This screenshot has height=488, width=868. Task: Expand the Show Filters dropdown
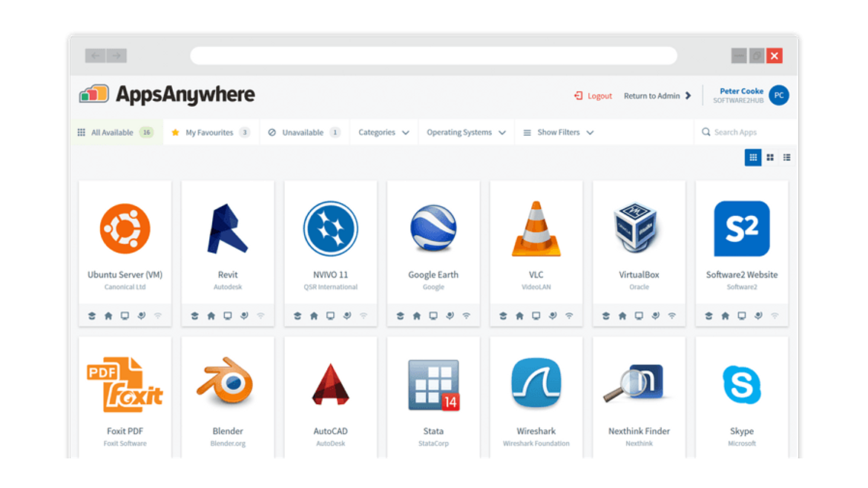(x=558, y=132)
